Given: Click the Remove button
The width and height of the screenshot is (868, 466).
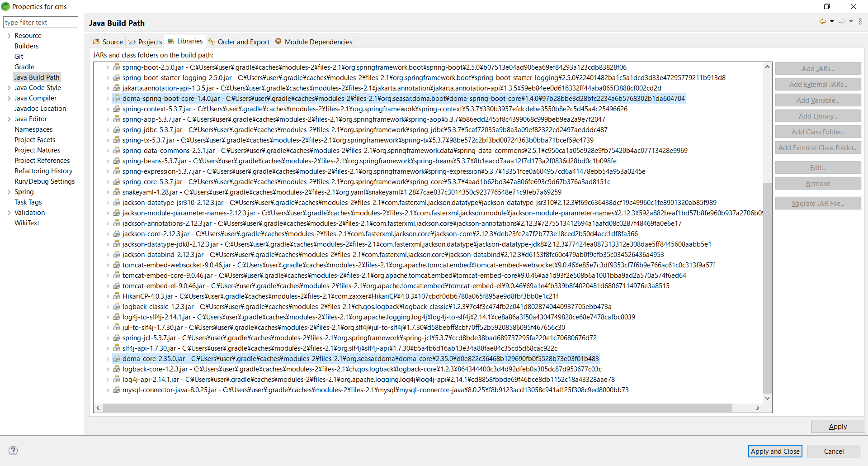Looking at the screenshot, I should pyautogui.click(x=818, y=183).
